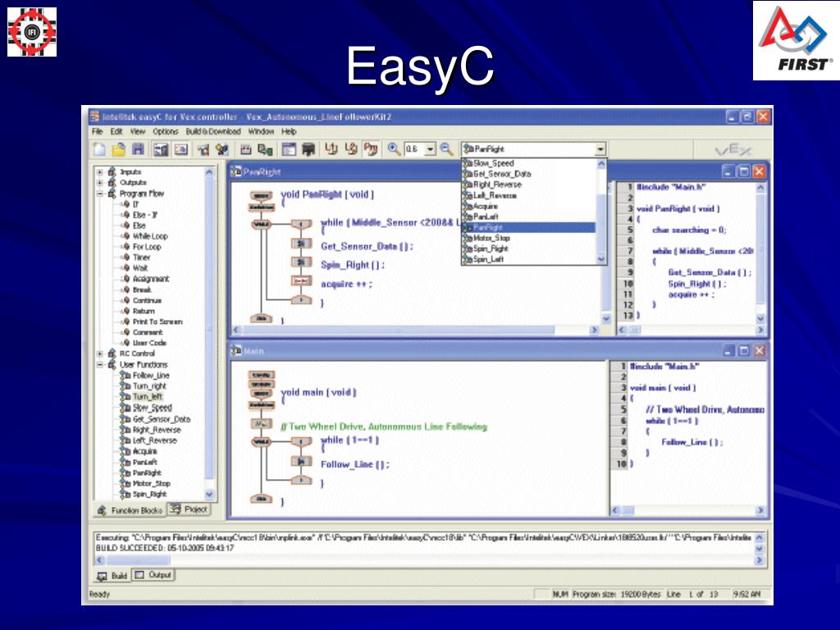Choose Motor_Stop in the function dropdown list

point(491,238)
